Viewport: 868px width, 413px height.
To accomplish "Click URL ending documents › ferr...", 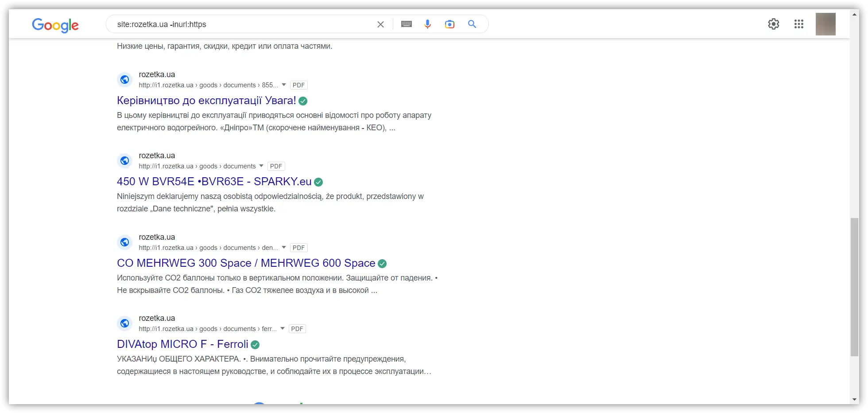I will coord(208,329).
